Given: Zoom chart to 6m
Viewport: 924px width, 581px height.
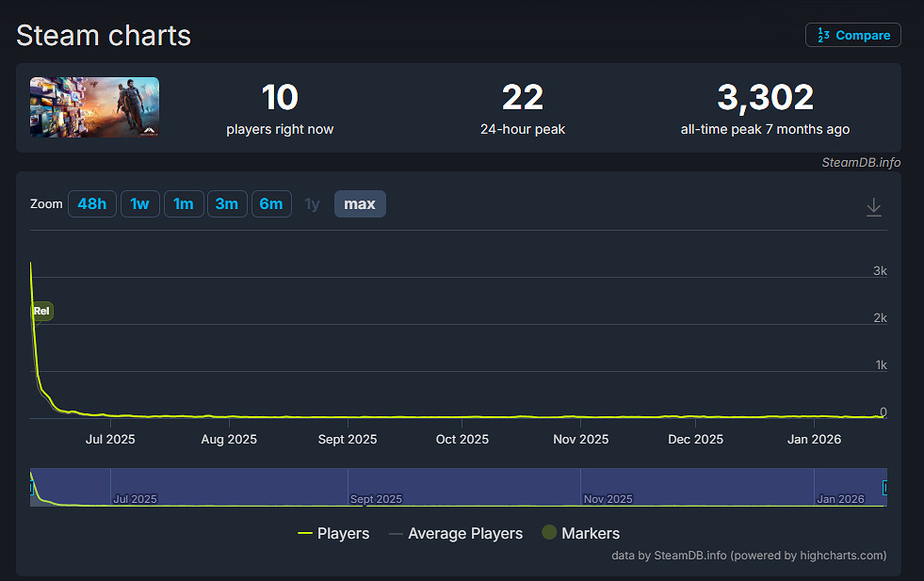Looking at the screenshot, I should point(270,204).
